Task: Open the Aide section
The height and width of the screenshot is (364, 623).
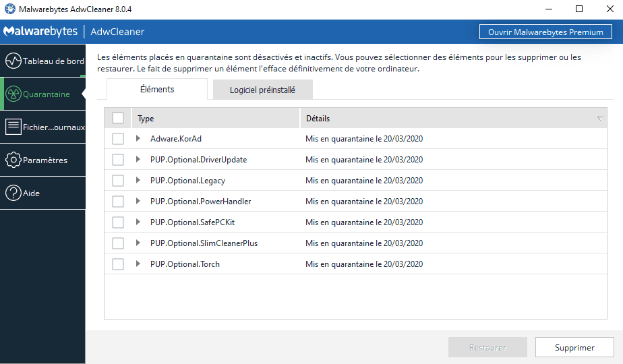Action: click(x=43, y=193)
